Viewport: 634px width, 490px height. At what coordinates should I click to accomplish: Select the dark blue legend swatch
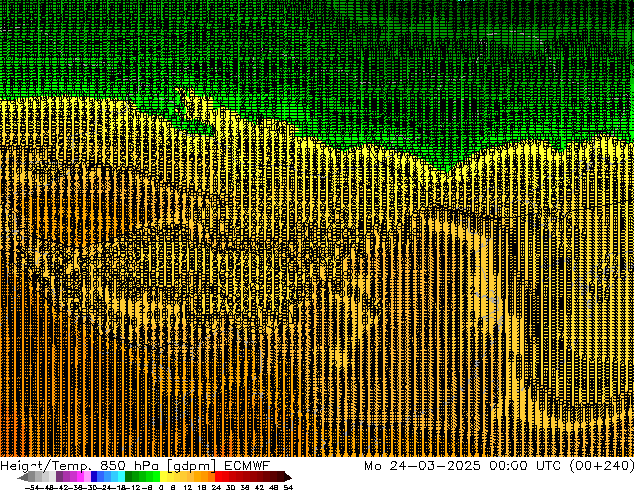(94, 477)
